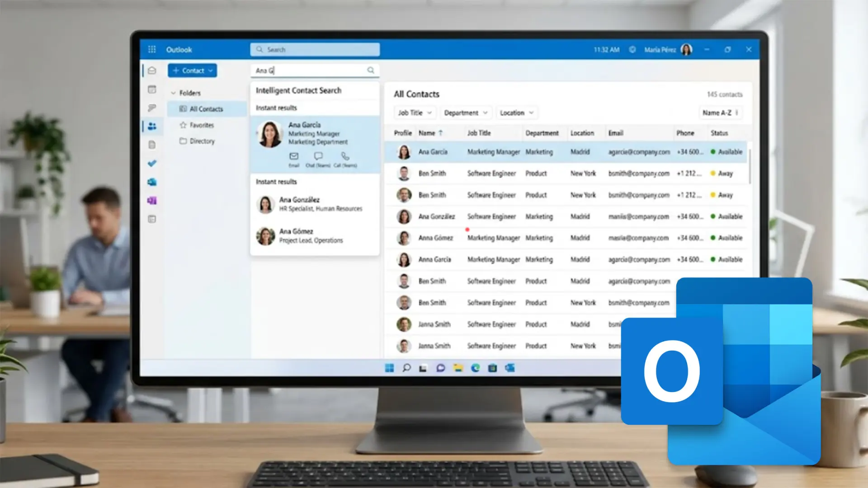Click the blue Contact button

(192, 70)
